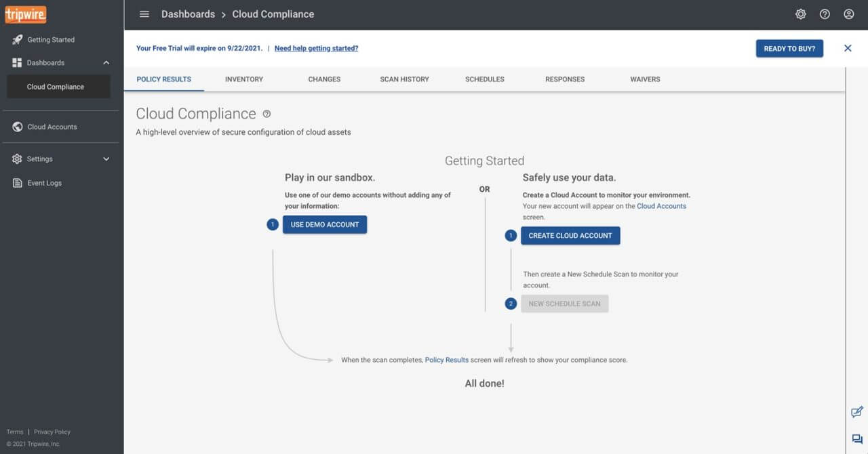868x454 pixels.
Task: Collapse the Dashboards sidebar section
Action: [x=106, y=63]
